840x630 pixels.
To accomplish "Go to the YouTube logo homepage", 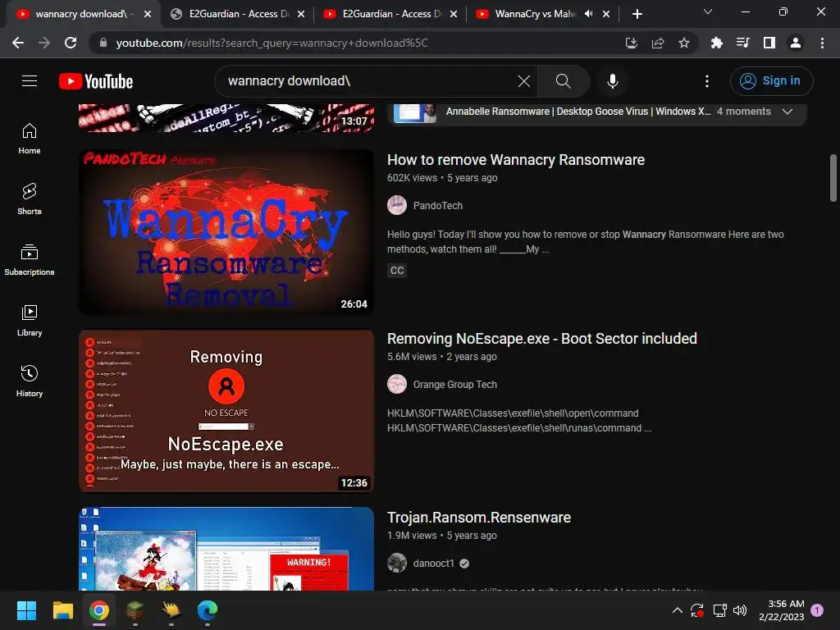I will [x=96, y=81].
